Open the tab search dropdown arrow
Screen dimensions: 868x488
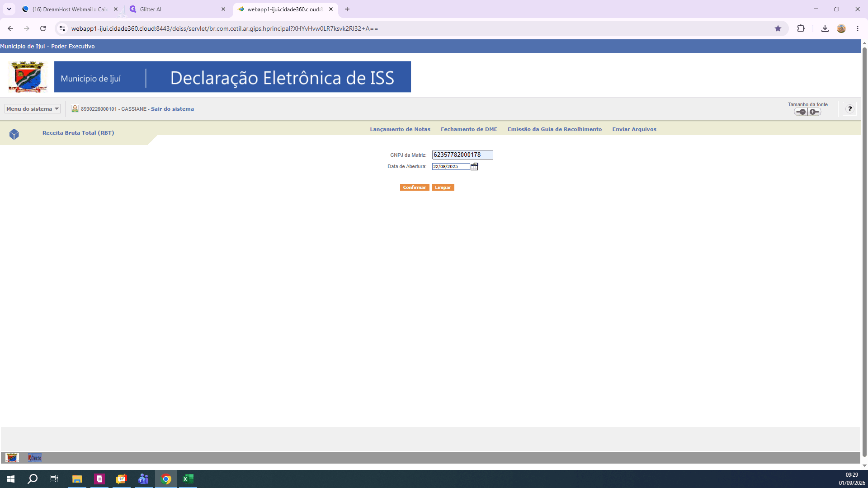click(x=9, y=9)
